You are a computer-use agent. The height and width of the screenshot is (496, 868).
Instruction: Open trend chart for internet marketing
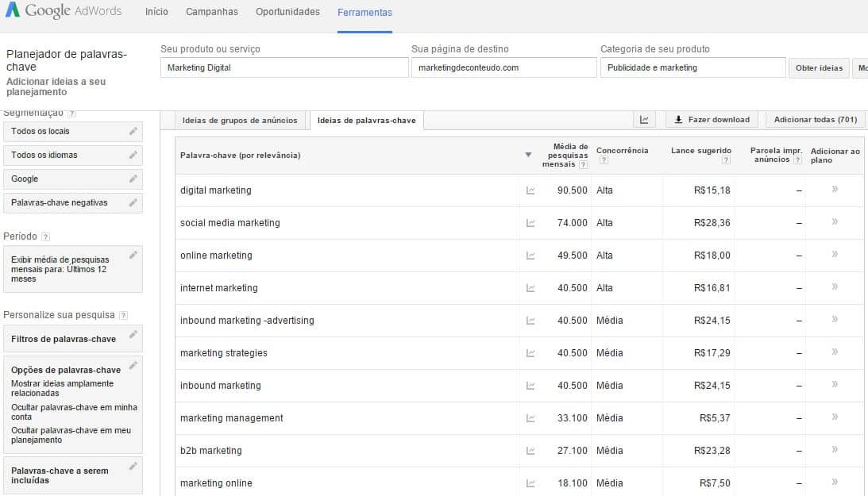[x=530, y=288]
